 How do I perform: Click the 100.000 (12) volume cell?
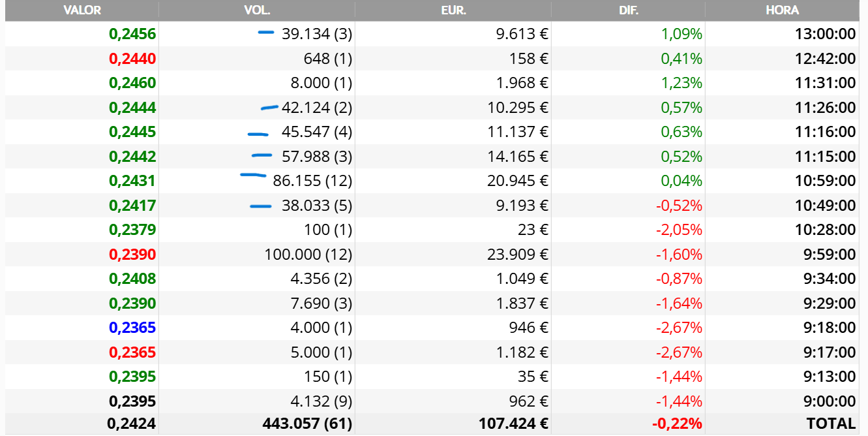pyautogui.click(x=308, y=255)
